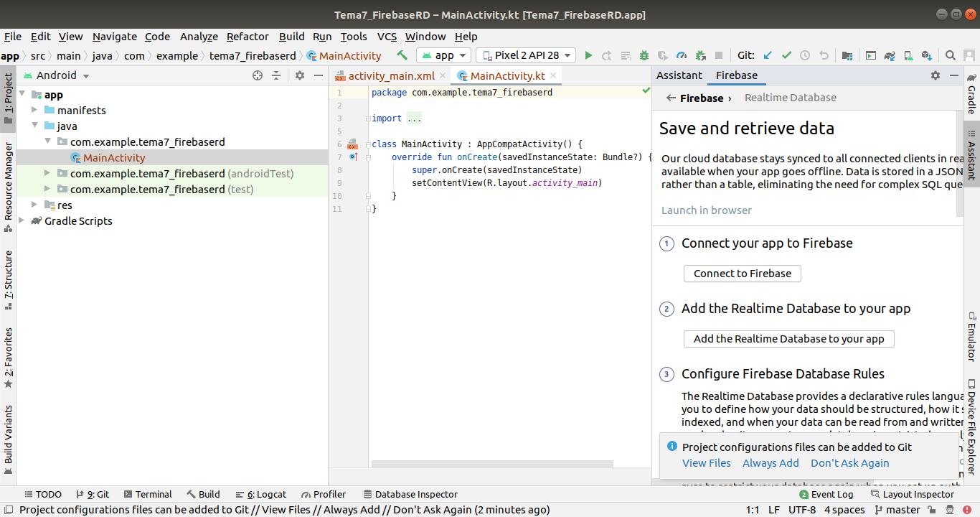Expand the manifests folder in project tree
The image size is (980, 517).
(34, 111)
